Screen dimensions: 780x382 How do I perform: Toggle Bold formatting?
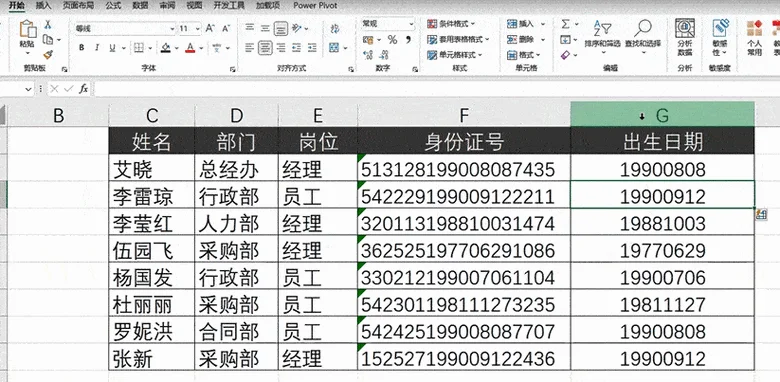coord(82,48)
